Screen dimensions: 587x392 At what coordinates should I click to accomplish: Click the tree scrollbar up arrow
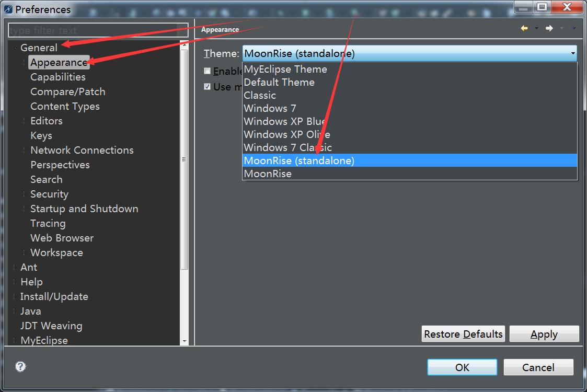click(184, 44)
